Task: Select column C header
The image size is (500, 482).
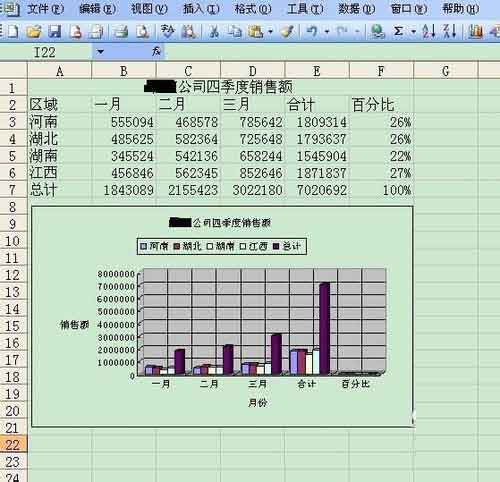Action: point(188,71)
